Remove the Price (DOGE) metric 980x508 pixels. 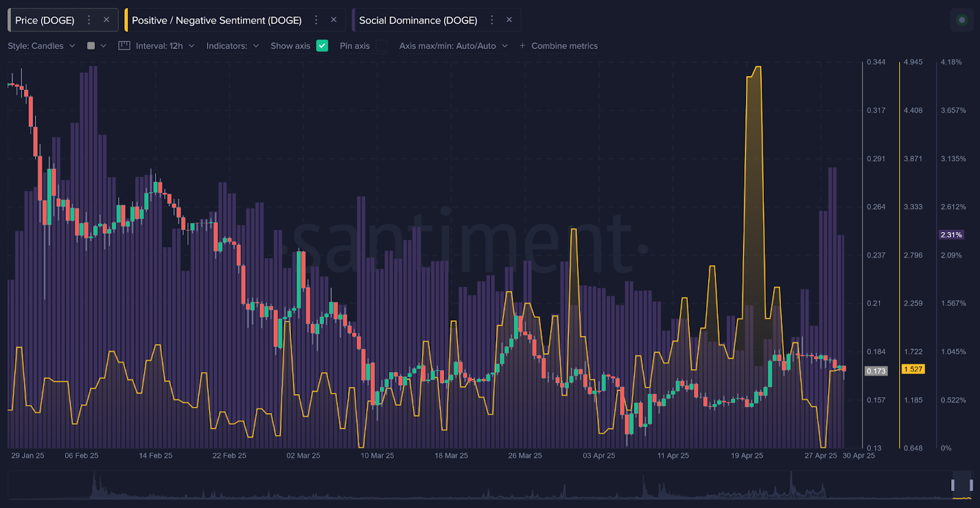click(107, 20)
